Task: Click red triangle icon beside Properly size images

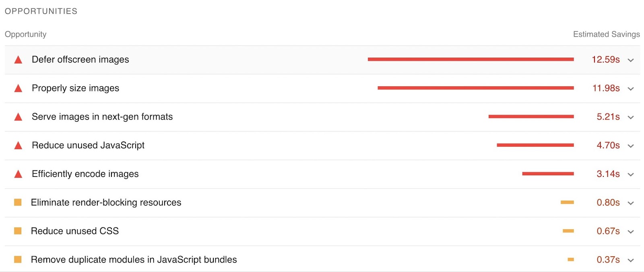Action: pos(18,89)
